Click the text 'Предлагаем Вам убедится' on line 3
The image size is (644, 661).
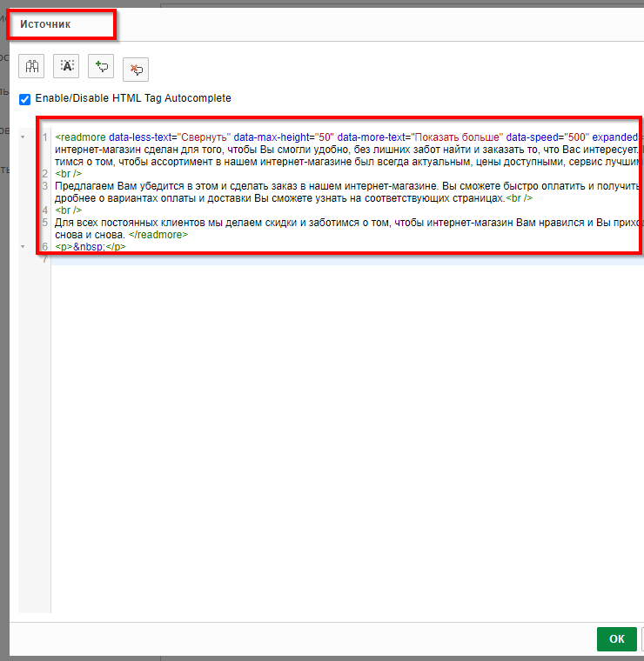coord(119,186)
